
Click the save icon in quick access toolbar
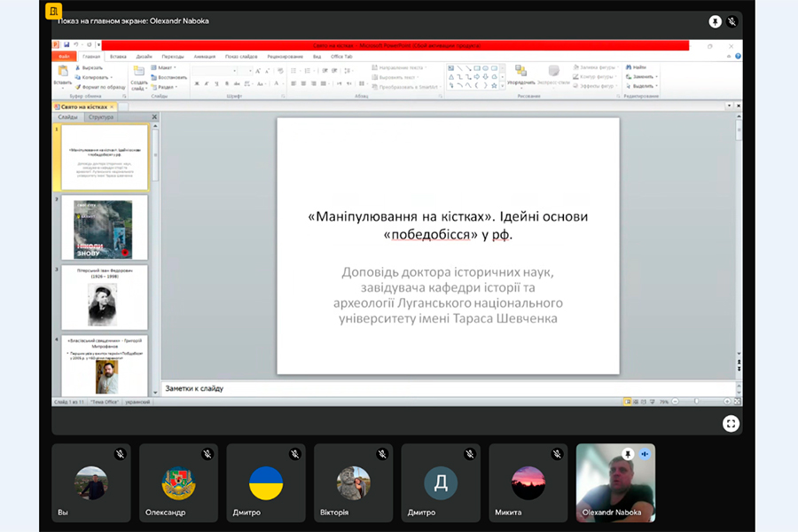coord(65,44)
